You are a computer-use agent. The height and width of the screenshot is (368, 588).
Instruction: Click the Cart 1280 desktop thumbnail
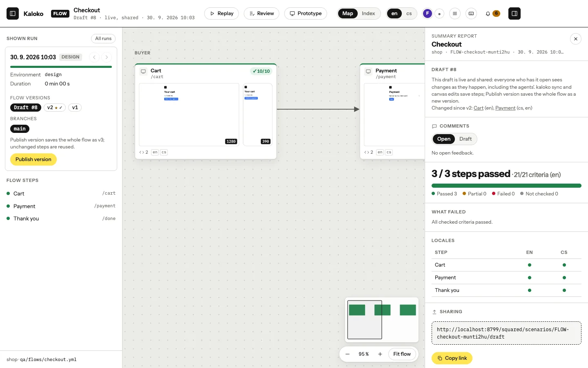click(x=189, y=114)
